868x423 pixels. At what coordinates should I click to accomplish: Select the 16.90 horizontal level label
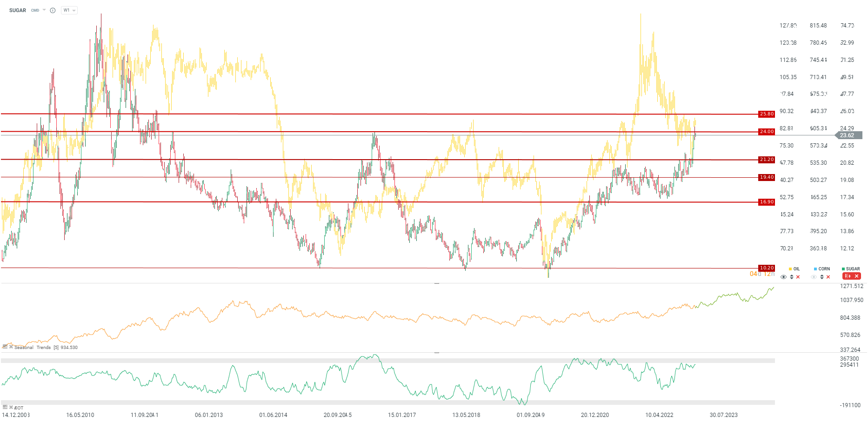click(767, 202)
